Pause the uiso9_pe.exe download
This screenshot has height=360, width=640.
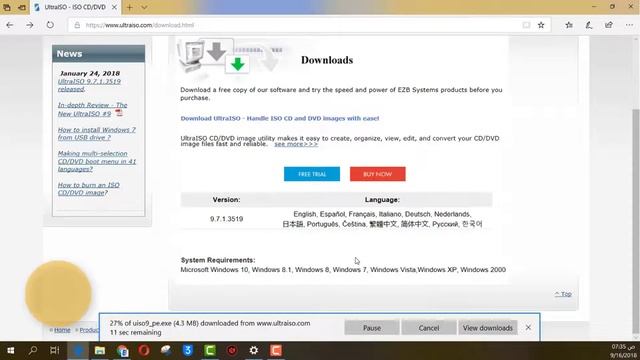tap(372, 328)
